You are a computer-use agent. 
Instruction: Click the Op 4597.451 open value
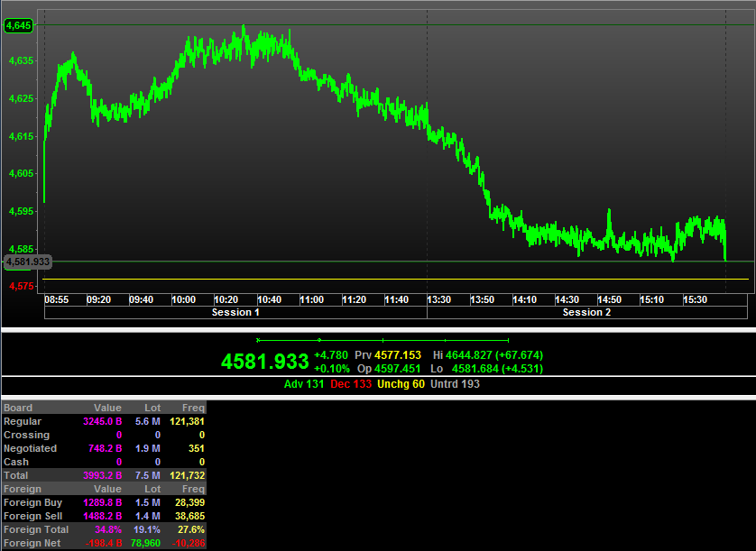pos(389,369)
